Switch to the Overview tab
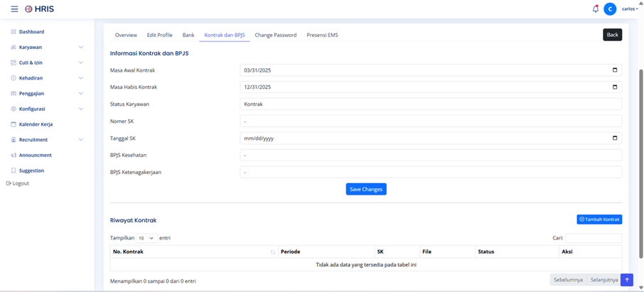This screenshot has height=292, width=644. click(x=126, y=36)
